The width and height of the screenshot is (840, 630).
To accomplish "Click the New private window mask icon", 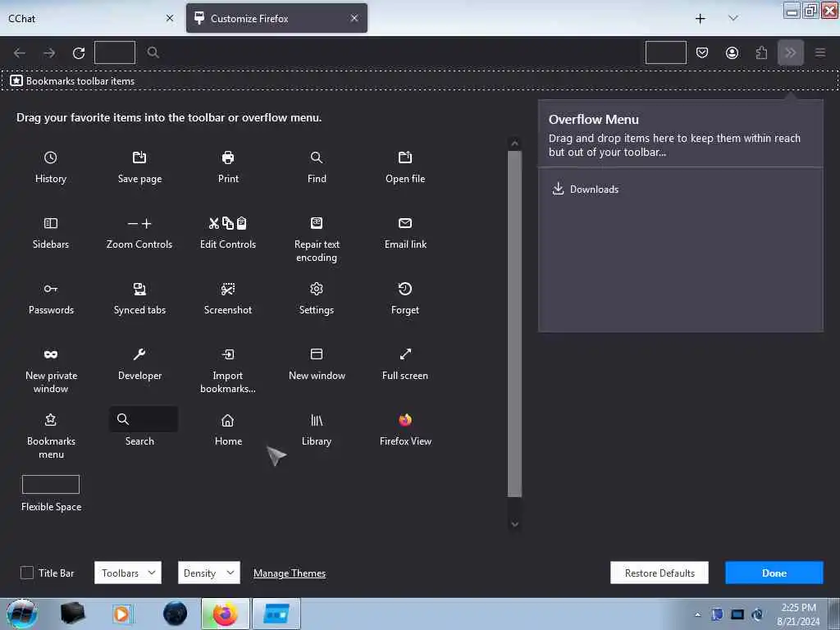I will pyautogui.click(x=50, y=354).
